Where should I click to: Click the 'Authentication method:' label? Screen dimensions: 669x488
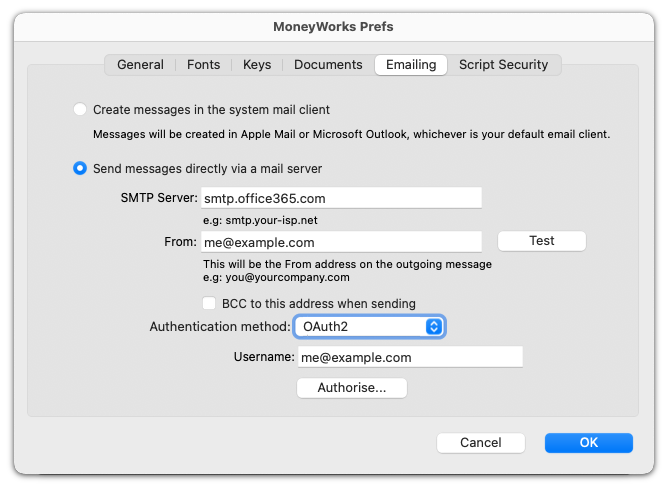click(x=220, y=327)
